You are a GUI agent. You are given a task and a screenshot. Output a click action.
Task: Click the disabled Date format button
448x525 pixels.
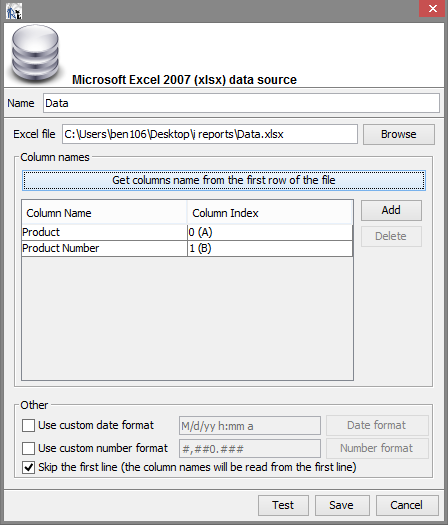coord(377,426)
